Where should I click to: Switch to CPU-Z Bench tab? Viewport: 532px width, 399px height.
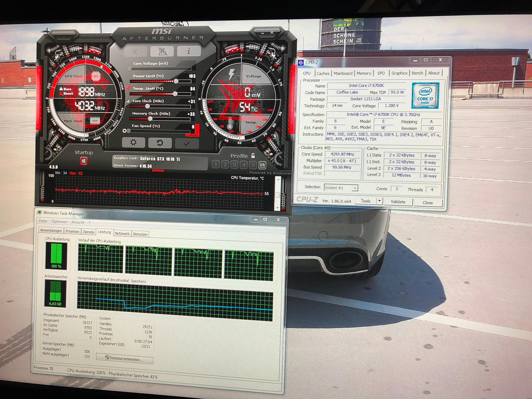tap(417, 73)
